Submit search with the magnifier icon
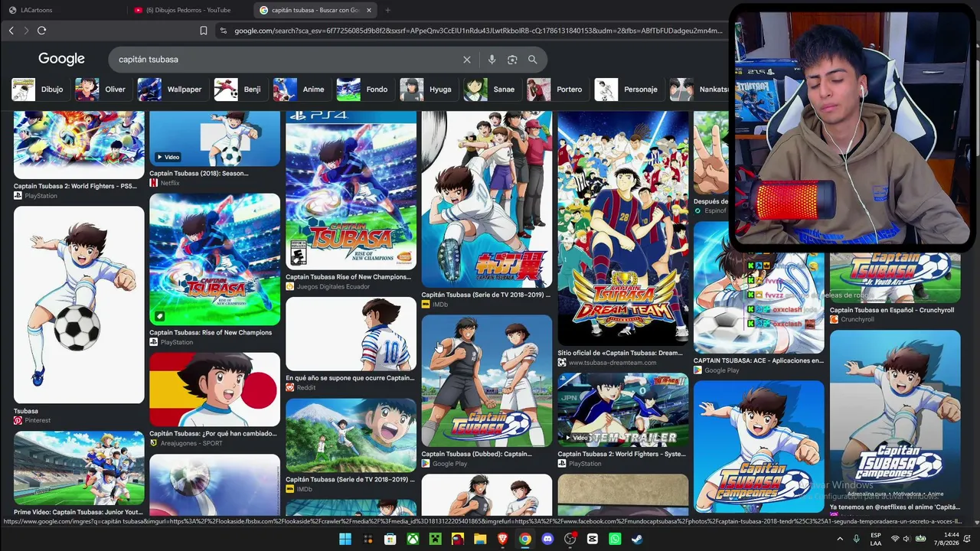 coord(532,60)
